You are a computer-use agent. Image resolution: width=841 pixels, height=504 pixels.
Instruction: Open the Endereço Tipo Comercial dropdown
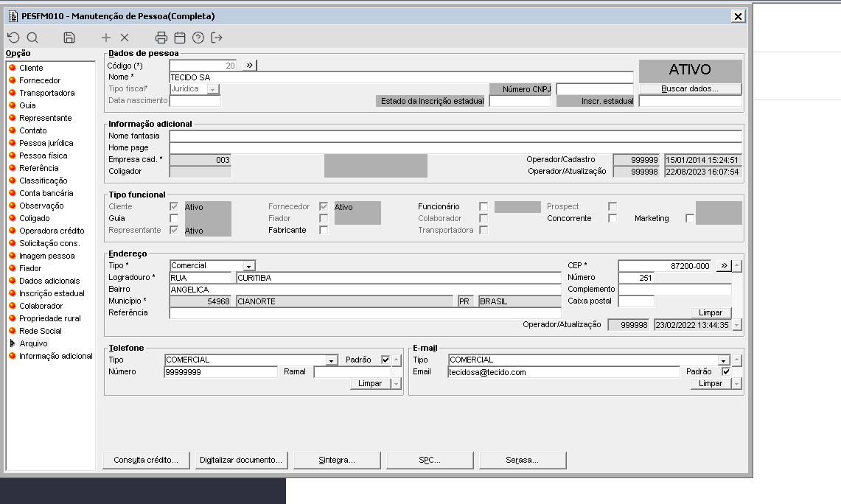[x=249, y=266]
